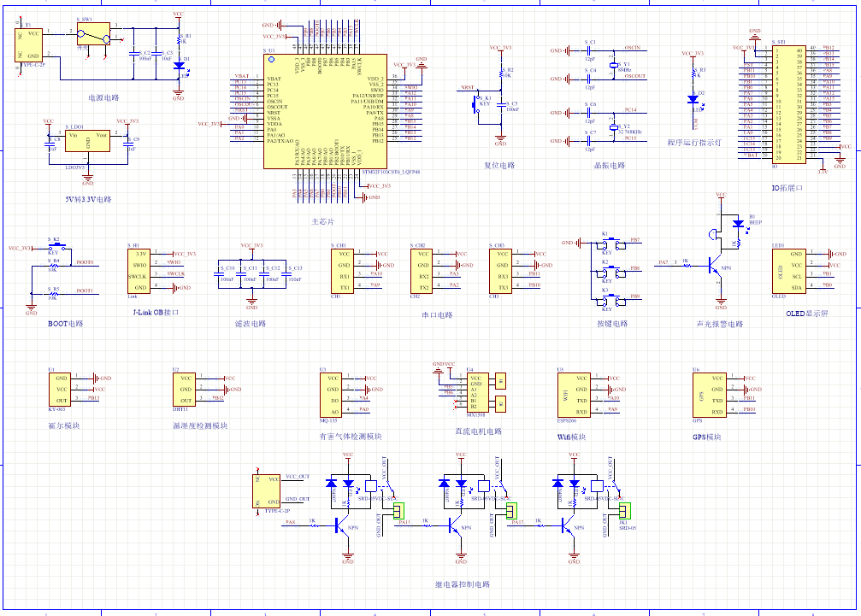Select the K1 key switch wired to PB7
This screenshot has height=616, width=861.
tap(612, 243)
